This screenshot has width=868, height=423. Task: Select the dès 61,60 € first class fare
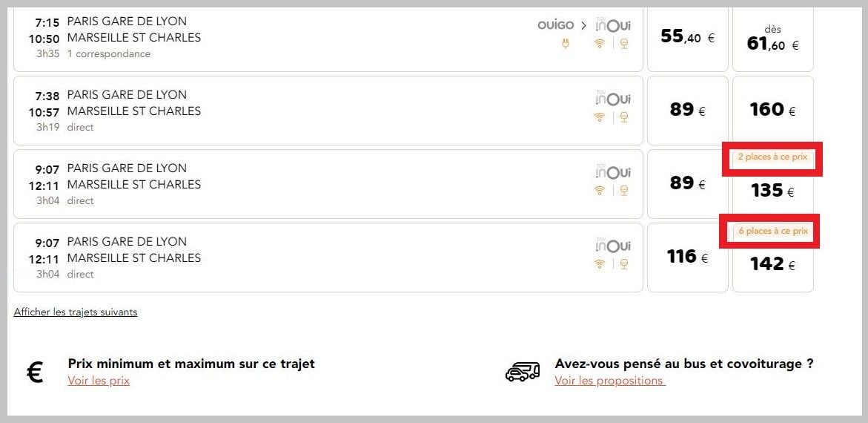(773, 37)
